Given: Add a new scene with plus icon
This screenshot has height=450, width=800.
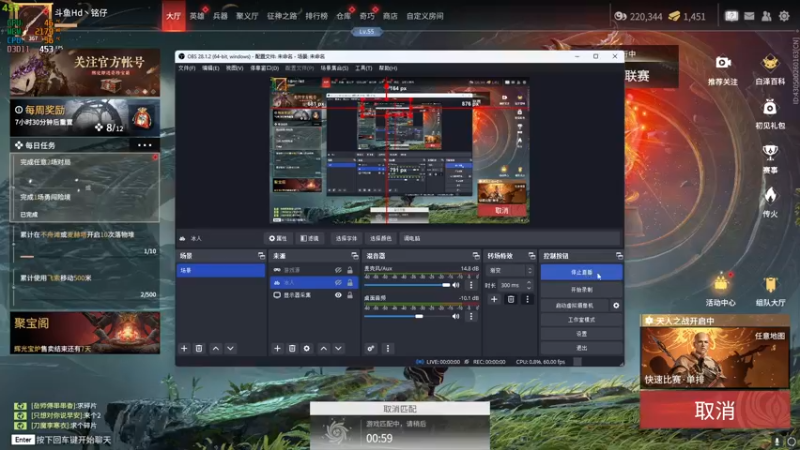Looking at the screenshot, I should (184, 348).
